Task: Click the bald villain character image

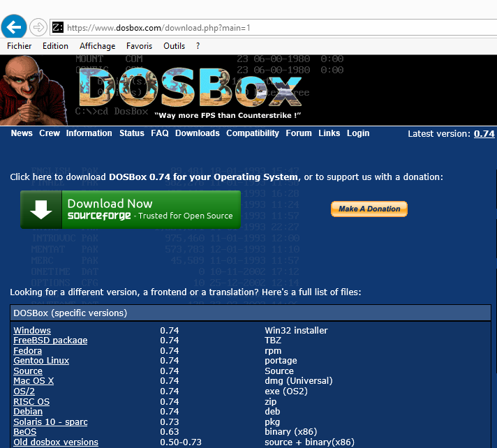Action: 33,90
